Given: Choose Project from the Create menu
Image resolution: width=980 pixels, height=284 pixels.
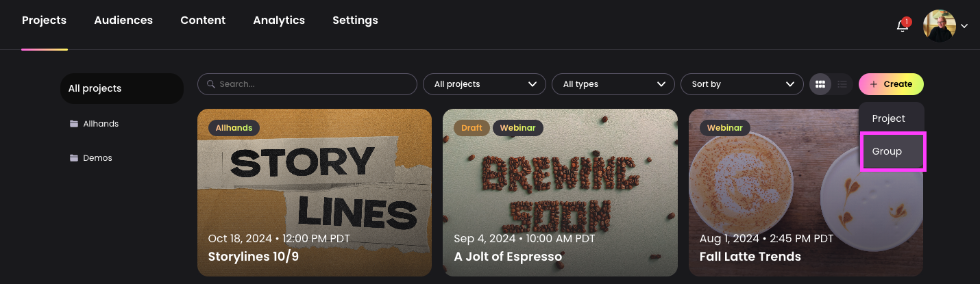Looking at the screenshot, I should (889, 118).
